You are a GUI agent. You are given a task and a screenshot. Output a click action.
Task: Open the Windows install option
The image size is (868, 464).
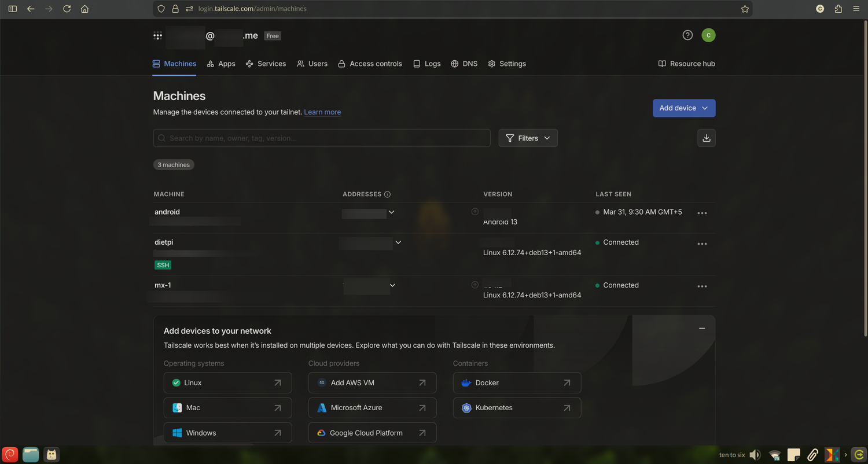tap(228, 433)
